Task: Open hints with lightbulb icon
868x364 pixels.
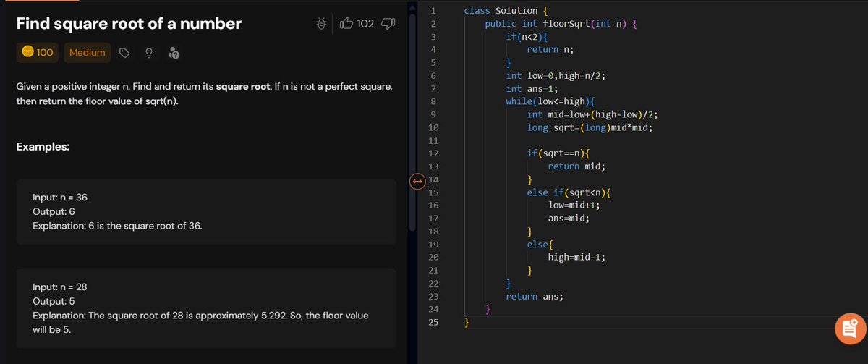Action: coord(149,53)
